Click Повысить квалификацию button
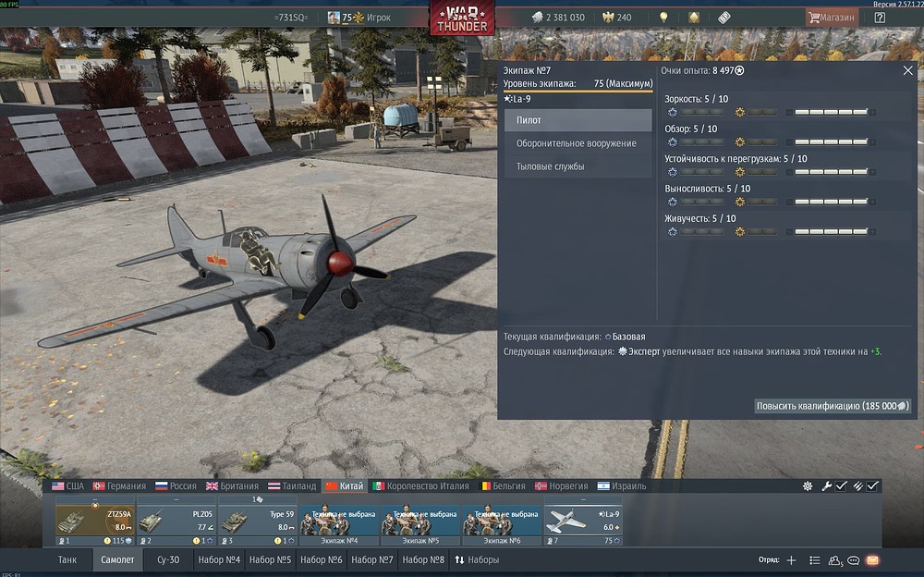Image resolution: width=924 pixels, height=577 pixels. (x=833, y=405)
